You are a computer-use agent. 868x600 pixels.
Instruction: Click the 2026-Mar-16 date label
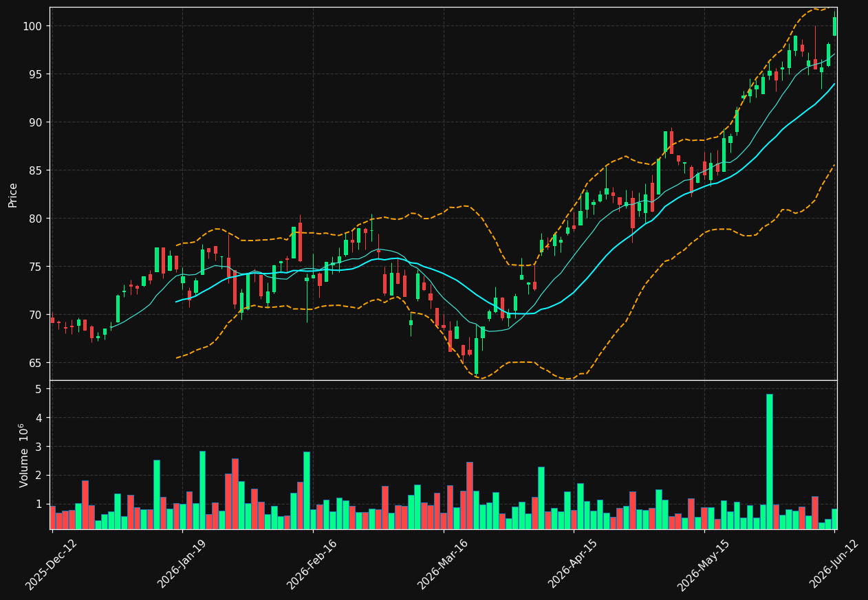[442, 564]
